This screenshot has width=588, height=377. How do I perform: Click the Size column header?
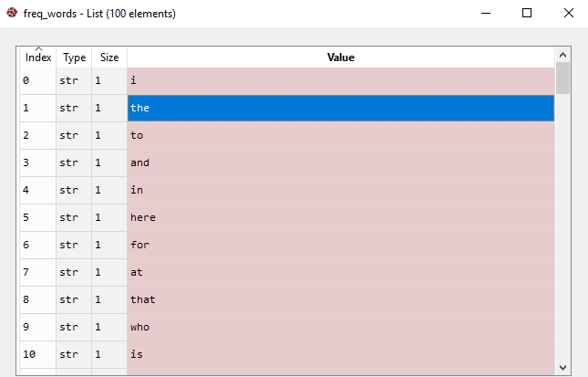click(109, 58)
